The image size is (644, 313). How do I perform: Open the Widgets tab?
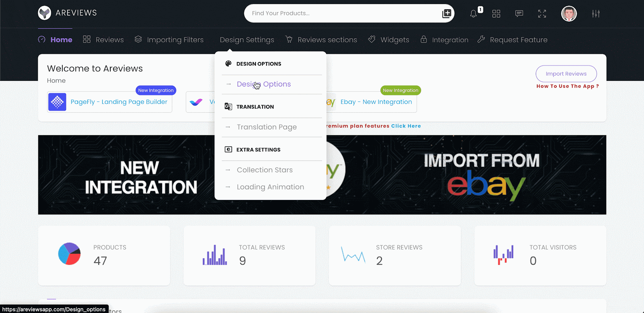click(394, 40)
